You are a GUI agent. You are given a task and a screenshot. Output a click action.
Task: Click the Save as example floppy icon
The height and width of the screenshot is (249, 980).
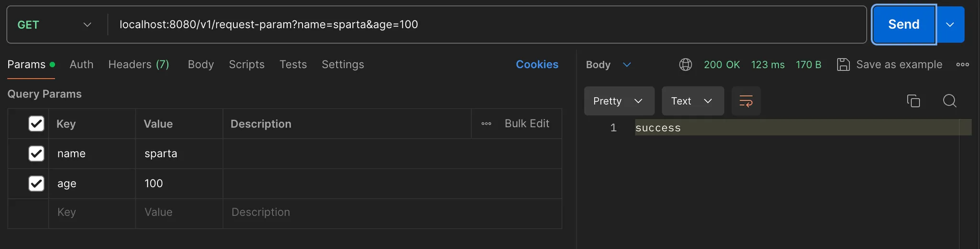[843, 65]
